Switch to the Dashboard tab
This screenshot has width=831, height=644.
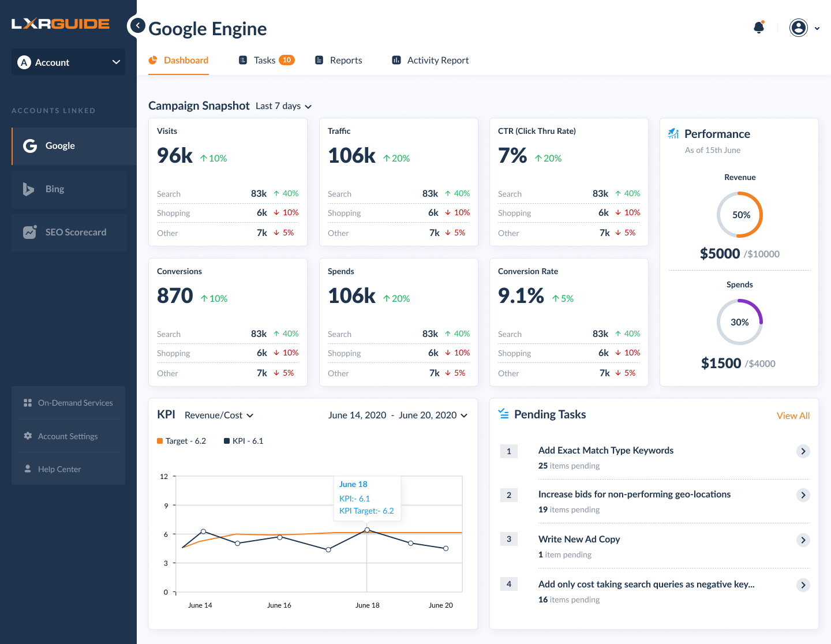click(178, 61)
